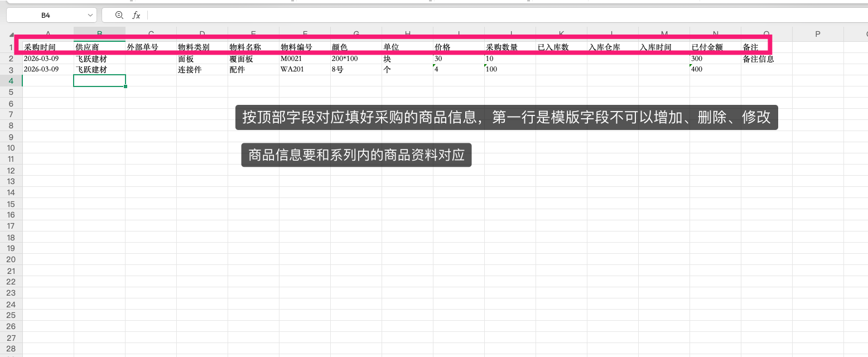The height and width of the screenshot is (357, 868).
Task: Select the 入库仓库 header cell
Action: click(613, 47)
